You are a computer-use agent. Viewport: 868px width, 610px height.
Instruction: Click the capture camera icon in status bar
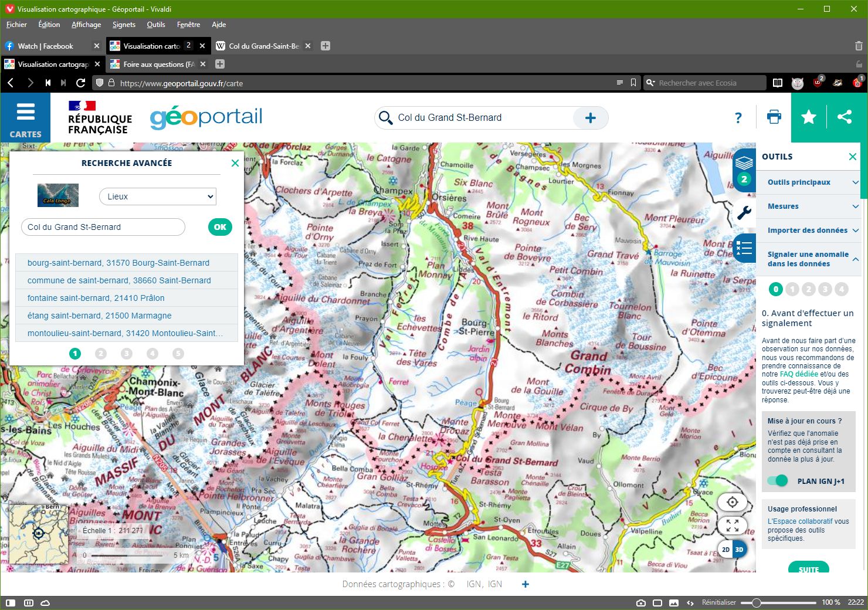[641, 602]
